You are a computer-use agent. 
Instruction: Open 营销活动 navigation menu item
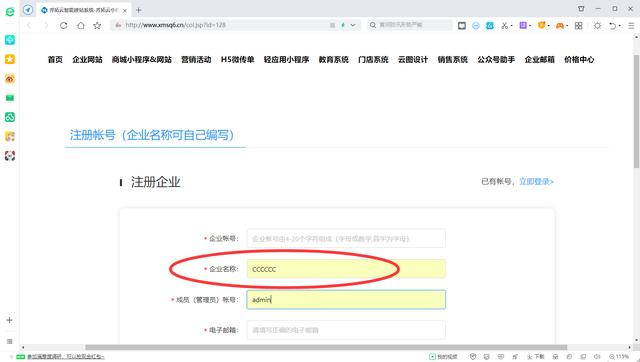196,60
